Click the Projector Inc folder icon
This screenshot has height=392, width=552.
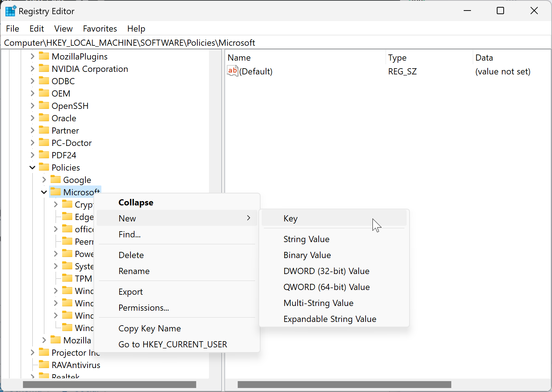tap(44, 352)
